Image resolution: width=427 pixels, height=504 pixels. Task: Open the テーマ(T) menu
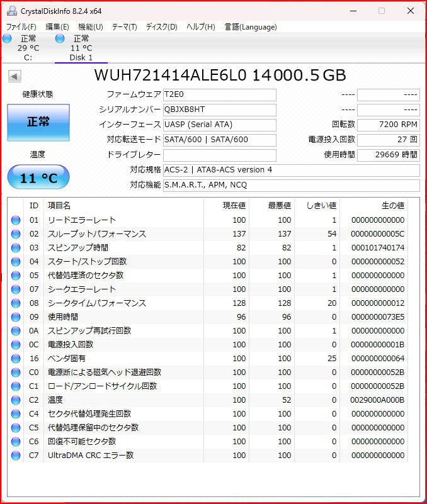pyautogui.click(x=124, y=27)
